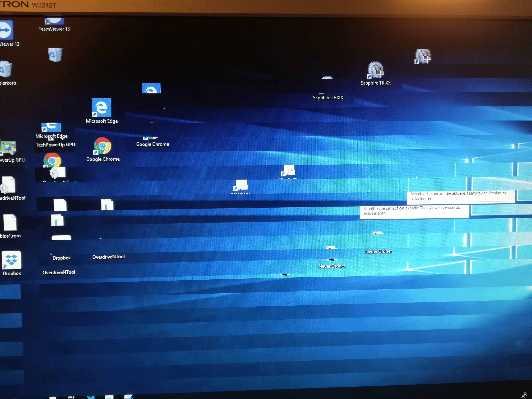
Task: Click the TeamViewer 13 blue arrow icon
Action: coord(6,30)
